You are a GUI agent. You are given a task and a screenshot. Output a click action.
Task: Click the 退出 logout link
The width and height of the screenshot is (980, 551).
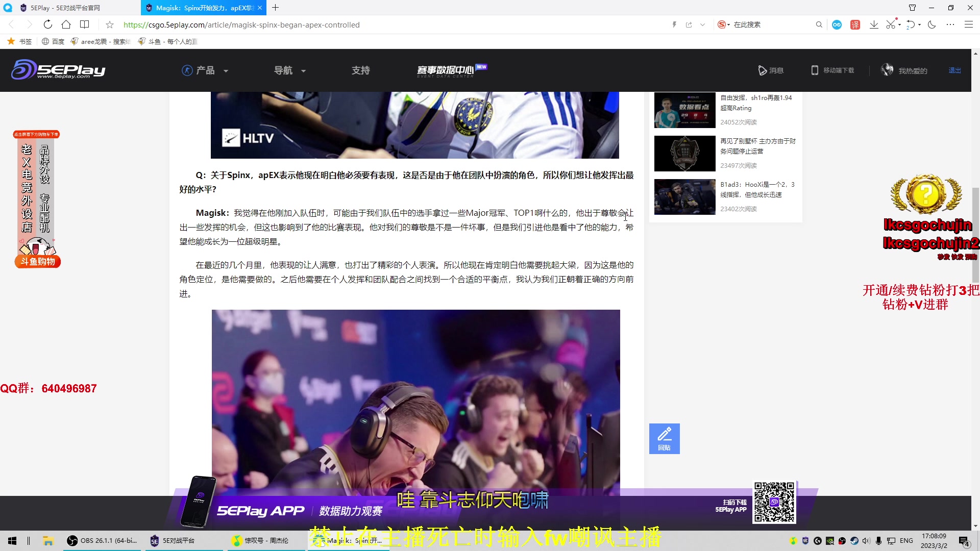[954, 70]
